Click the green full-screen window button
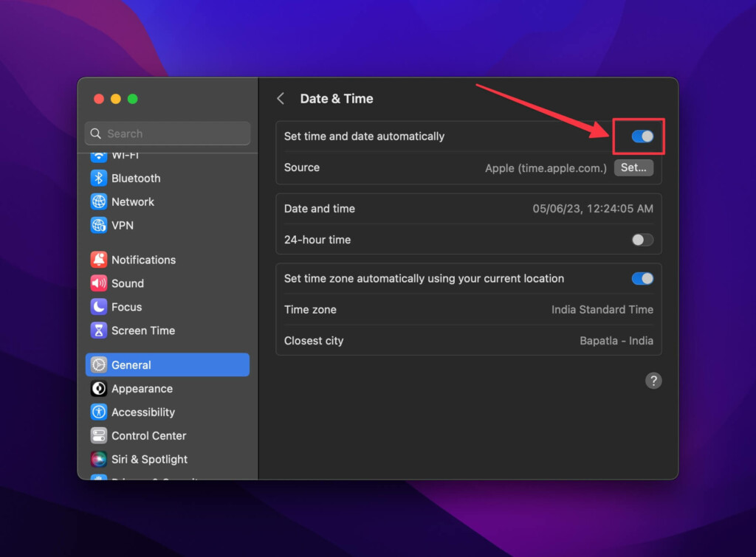Screen dimensions: 756x557 coord(133,99)
